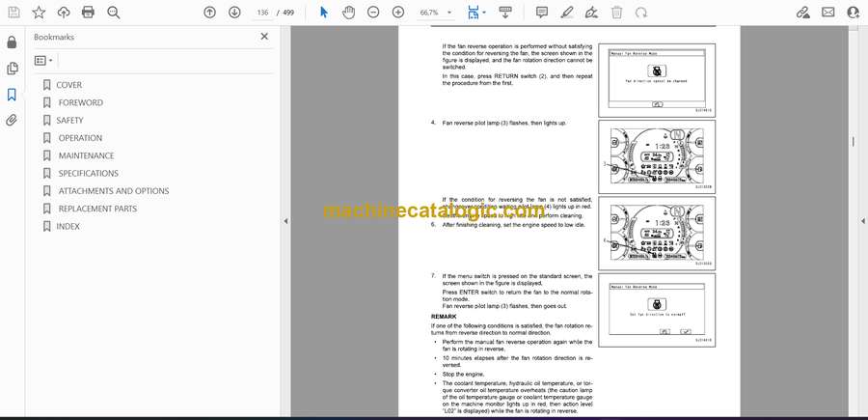Click the REMARK heading text
The height and width of the screenshot is (420, 868).
coord(444,317)
